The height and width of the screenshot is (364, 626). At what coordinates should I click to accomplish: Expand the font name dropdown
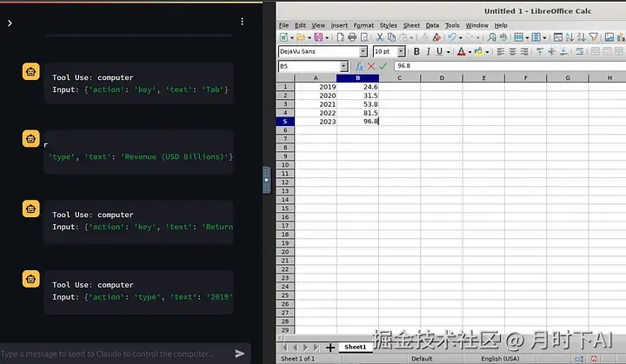363,51
